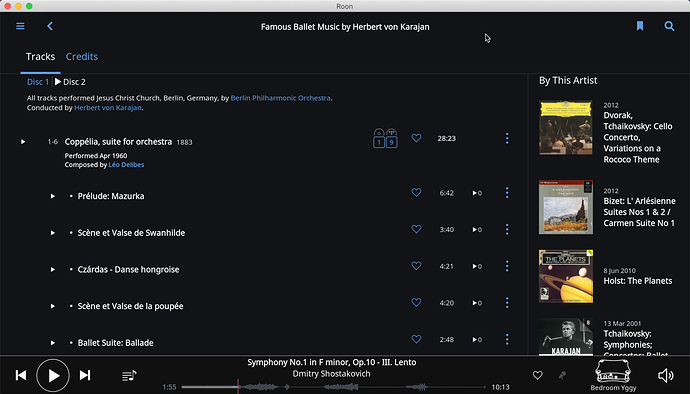Viewport: 690px width, 394px height.
Task: Open the Herbert von Karajan conductor link
Action: pos(108,107)
